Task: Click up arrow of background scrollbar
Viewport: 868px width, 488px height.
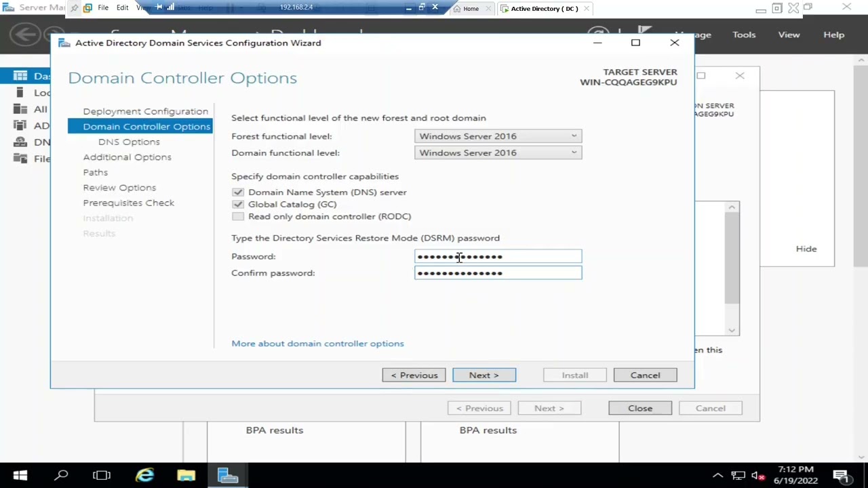Action: 732,207
